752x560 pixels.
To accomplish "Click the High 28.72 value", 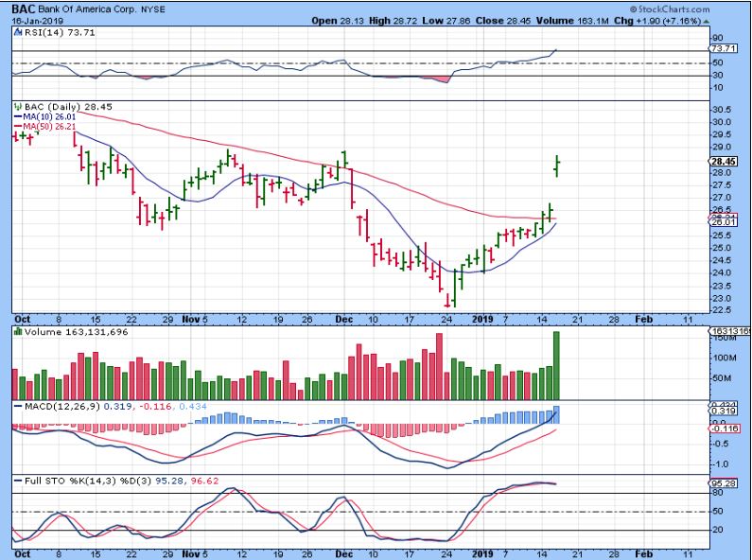I will 393,21.
